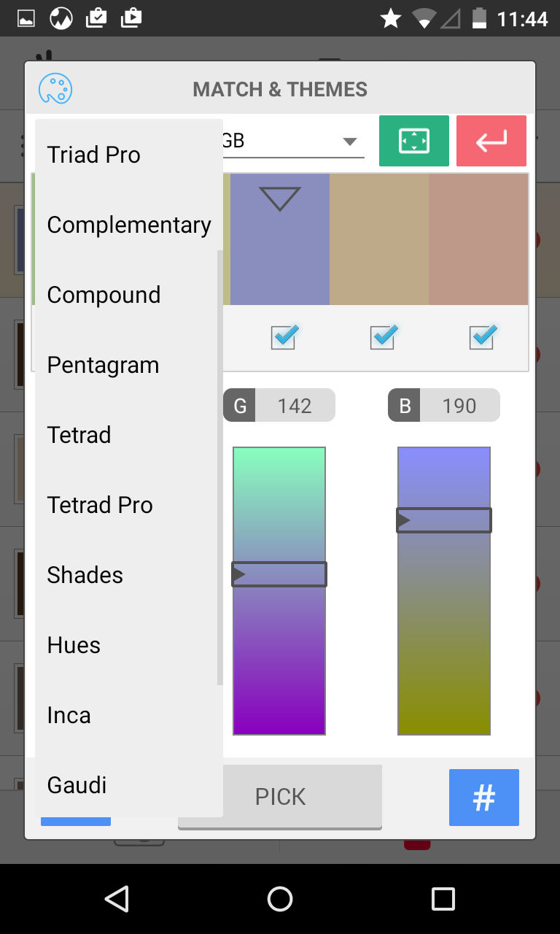
Task: Tap the triangle marker on the purple swatch
Action: click(280, 197)
